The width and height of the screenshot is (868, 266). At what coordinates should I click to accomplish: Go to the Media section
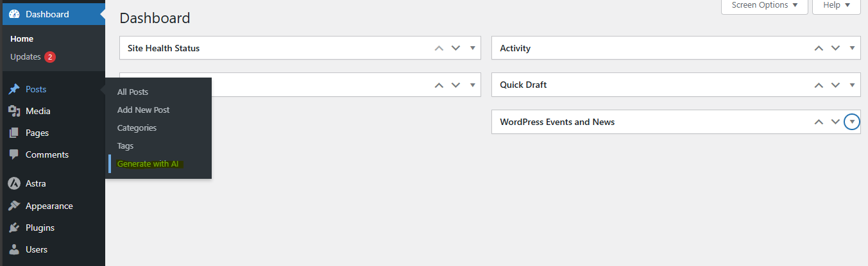38,112
